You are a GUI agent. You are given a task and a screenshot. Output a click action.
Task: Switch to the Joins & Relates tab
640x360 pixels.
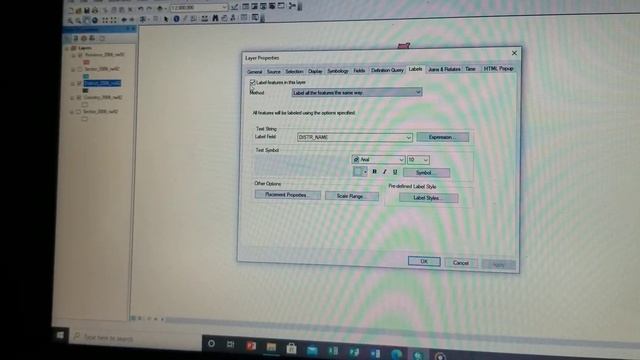pos(444,69)
